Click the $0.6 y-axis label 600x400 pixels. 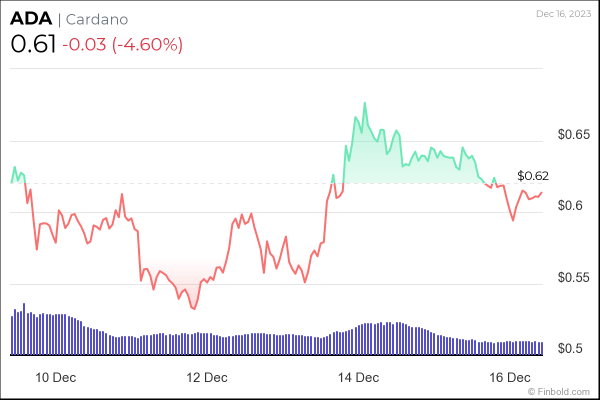(x=570, y=206)
